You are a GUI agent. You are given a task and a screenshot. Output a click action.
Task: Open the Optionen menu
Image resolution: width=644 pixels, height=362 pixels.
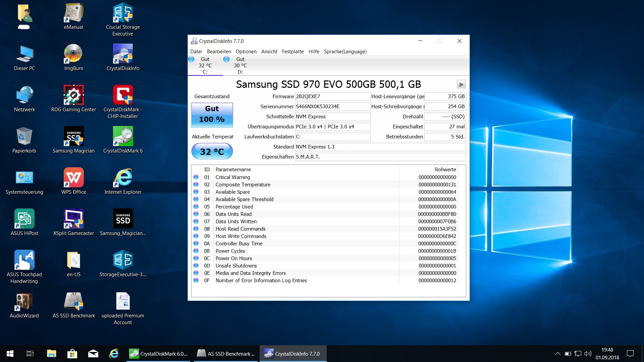point(246,52)
